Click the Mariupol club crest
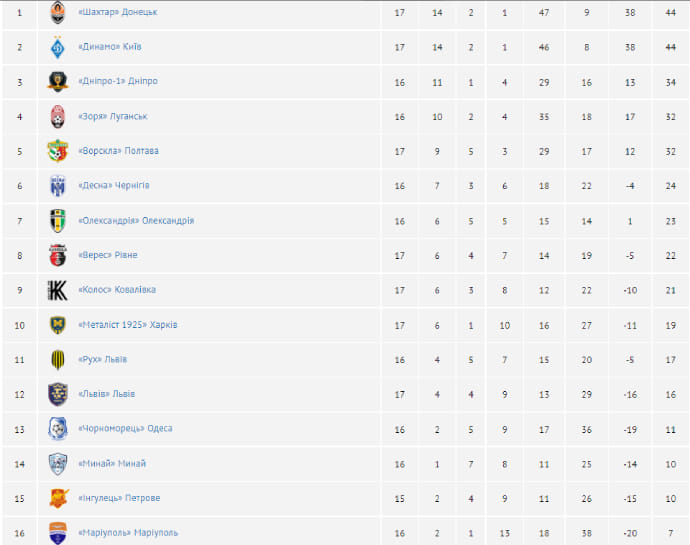This screenshot has width=690, height=545. [58, 532]
